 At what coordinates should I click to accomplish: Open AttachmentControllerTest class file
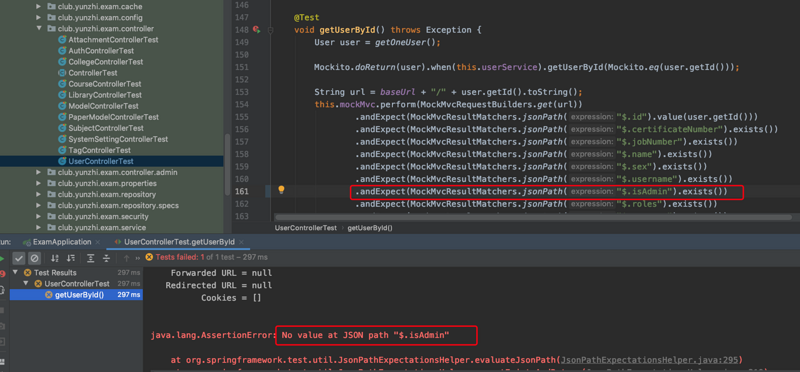coord(113,40)
